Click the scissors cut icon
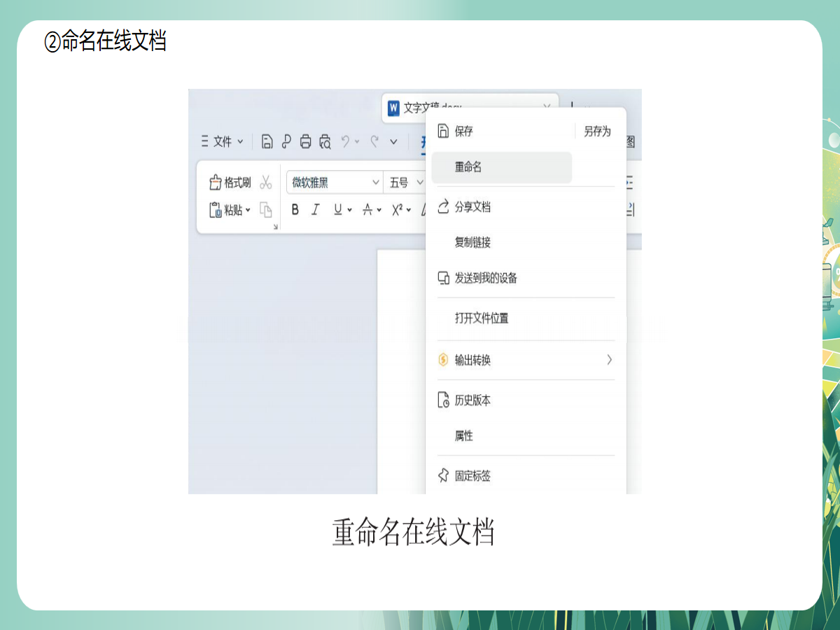This screenshot has width=840, height=630. point(266,183)
